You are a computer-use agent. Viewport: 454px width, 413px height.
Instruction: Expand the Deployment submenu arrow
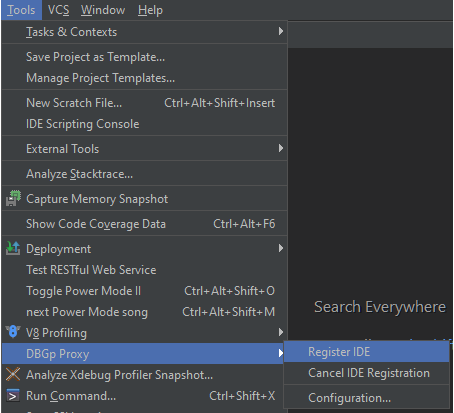point(281,248)
